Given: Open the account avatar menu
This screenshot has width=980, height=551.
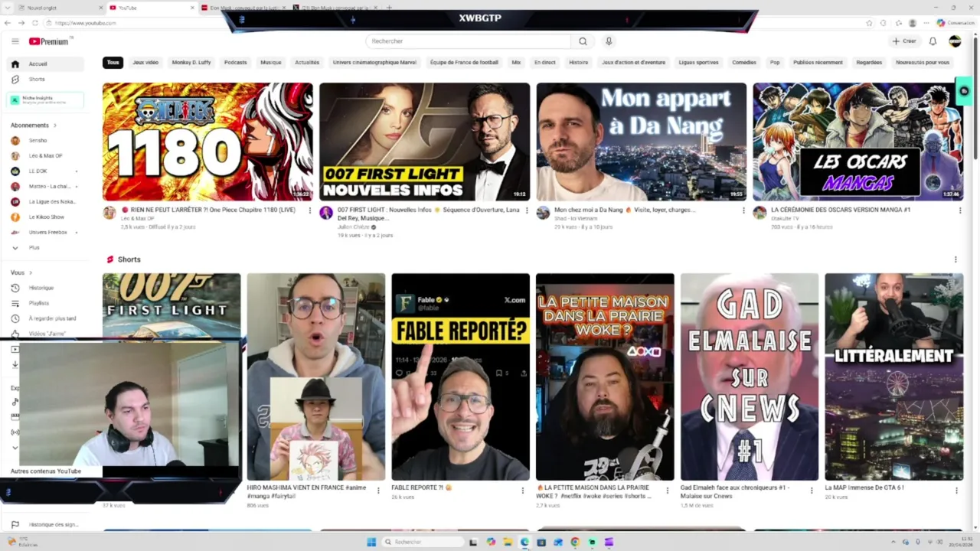Looking at the screenshot, I should pyautogui.click(x=955, y=41).
